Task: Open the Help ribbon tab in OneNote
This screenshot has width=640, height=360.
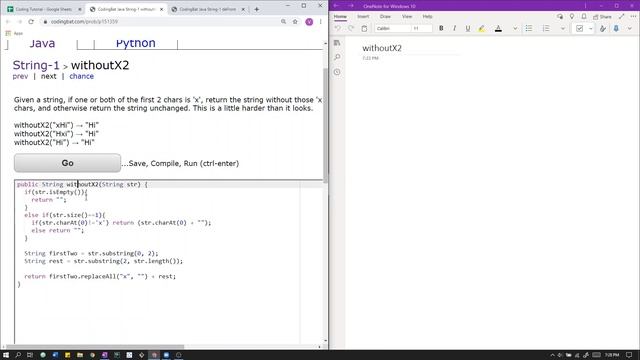Action: pos(427,17)
